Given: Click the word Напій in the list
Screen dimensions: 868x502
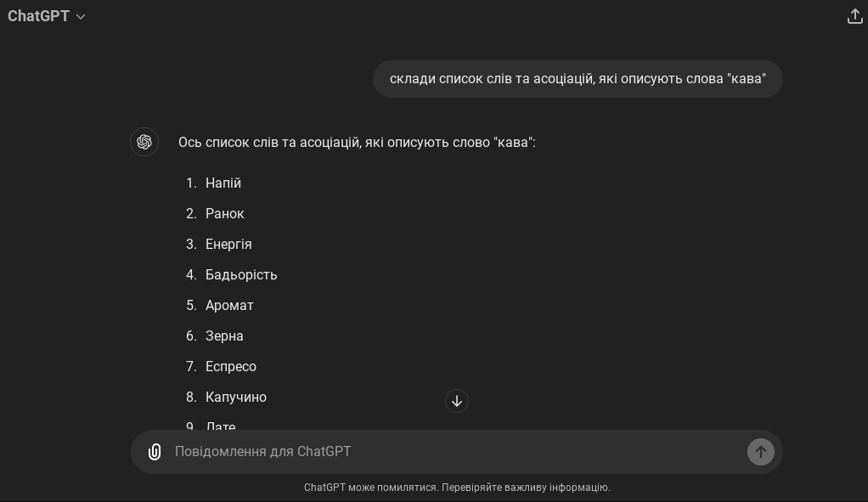Looking at the screenshot, I should tap(223, 183).
